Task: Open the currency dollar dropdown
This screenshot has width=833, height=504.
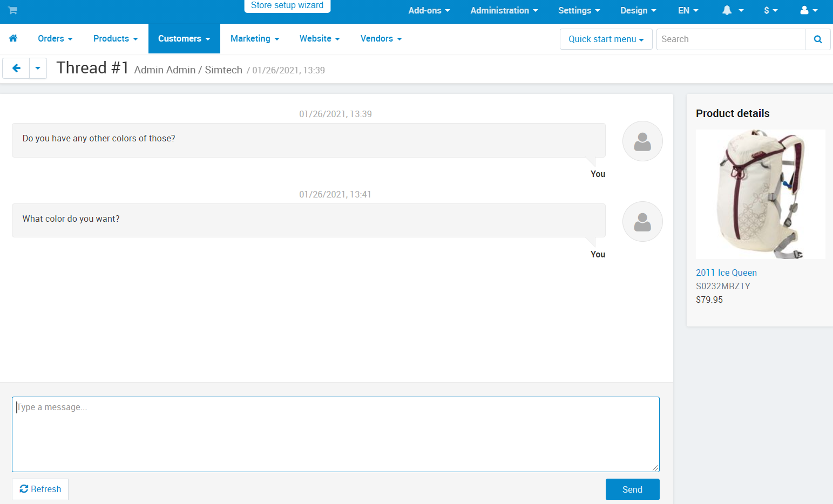Action: click(771, 10)
